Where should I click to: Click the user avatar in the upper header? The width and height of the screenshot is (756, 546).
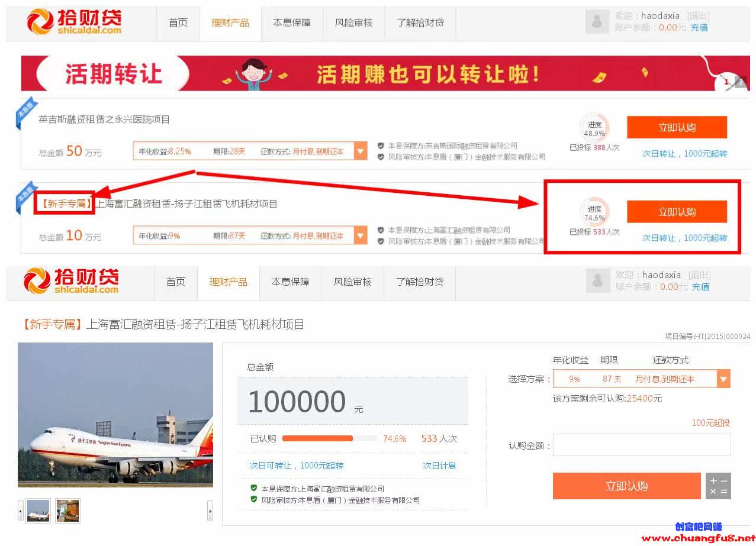(597, 22)
